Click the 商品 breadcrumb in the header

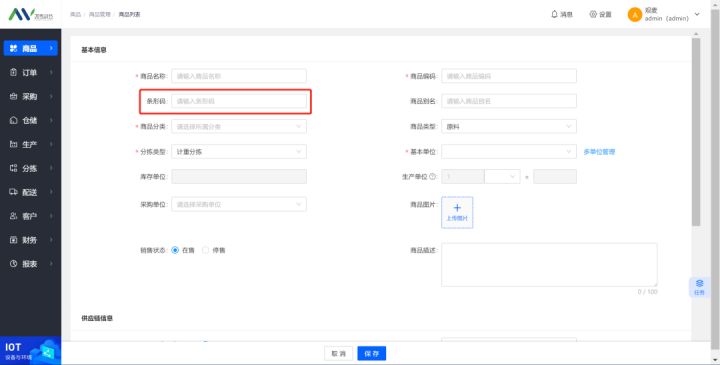75,14
